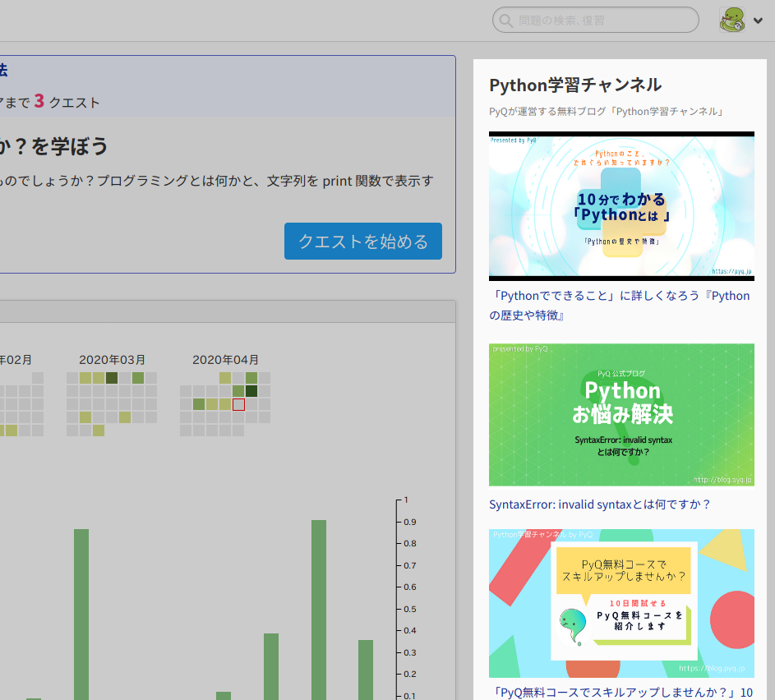The width and height of the screenshot is (775, 700).
Task: Click the search magnifier icon
Action: 505,21
